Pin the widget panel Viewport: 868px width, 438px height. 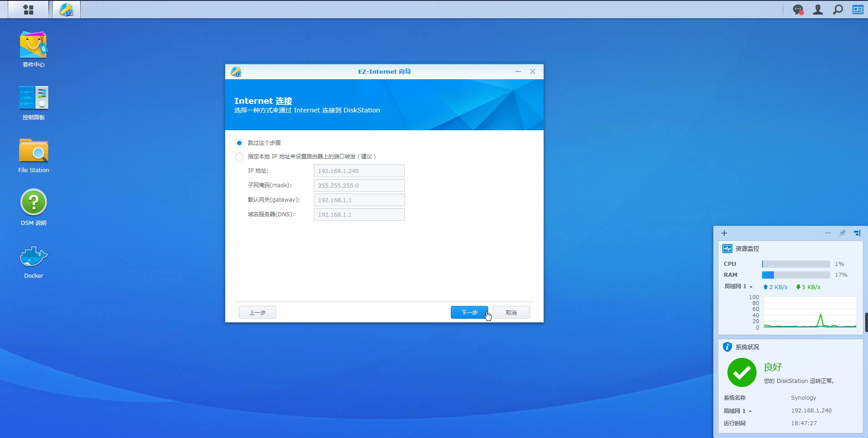(x=843, y=233)
